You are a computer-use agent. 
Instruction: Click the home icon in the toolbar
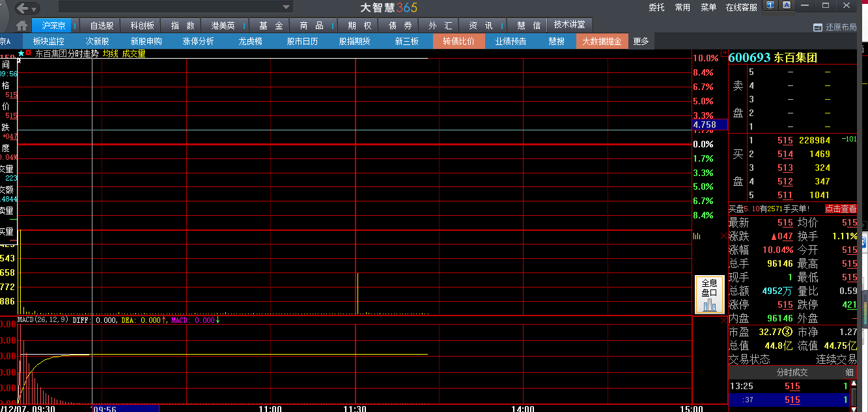pyautogui.click(x=21, y=26)
